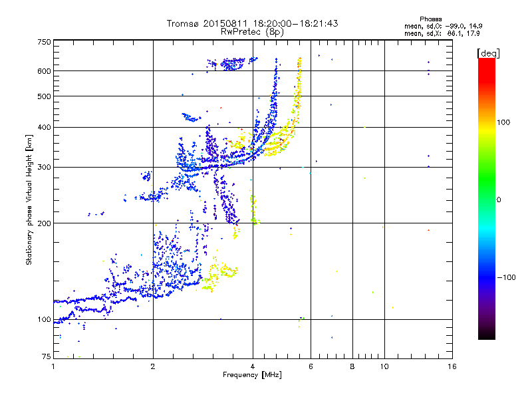The width and height of the screenshot is (532, 399).
Task: Click the x-axis tick label '8'
Action: tap(352, 366)
